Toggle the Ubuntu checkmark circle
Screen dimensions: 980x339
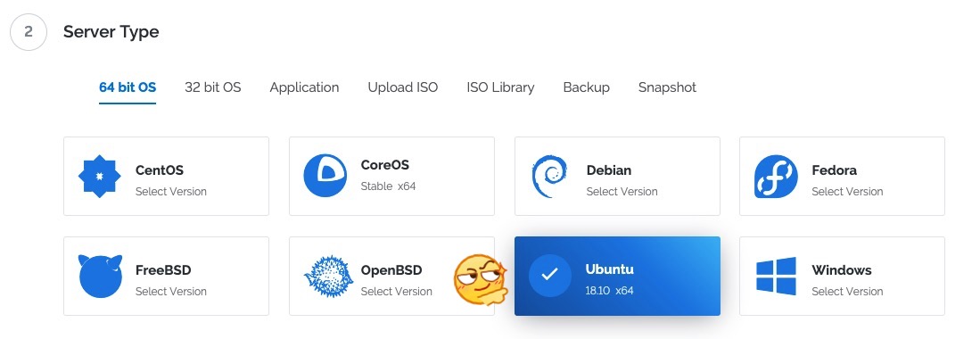point(549,275)
